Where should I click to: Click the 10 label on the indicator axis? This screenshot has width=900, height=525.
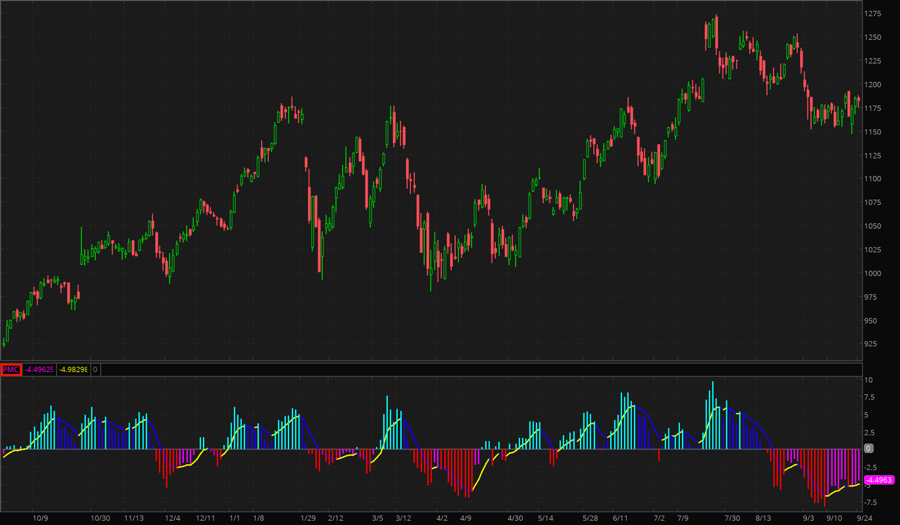coord(869,380)
